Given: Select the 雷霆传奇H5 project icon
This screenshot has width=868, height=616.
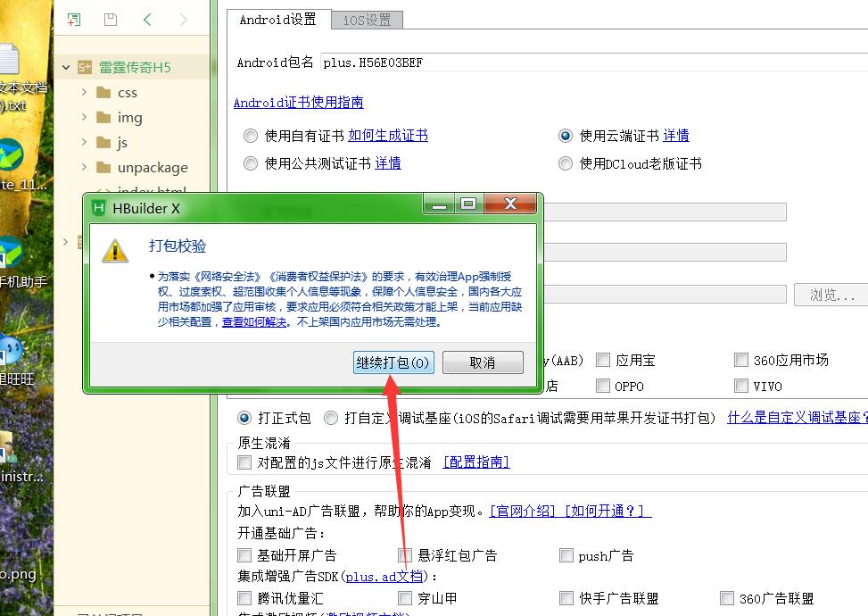Looking at the screenshot, I should (x=85, y=67).
